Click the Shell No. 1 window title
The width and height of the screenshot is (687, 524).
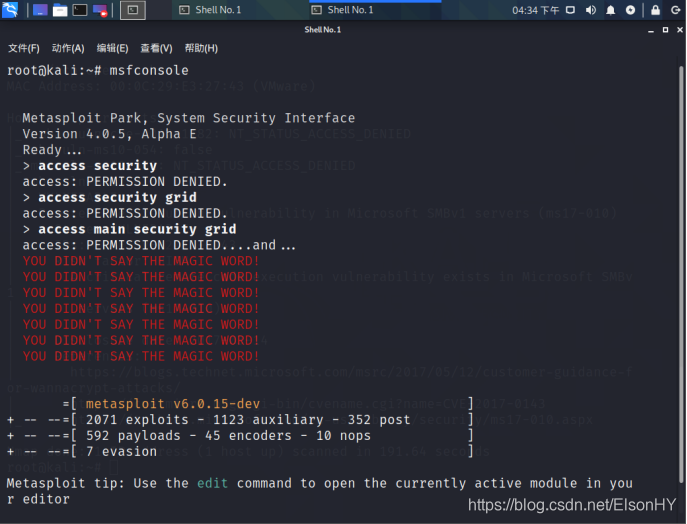click(323, 30)
